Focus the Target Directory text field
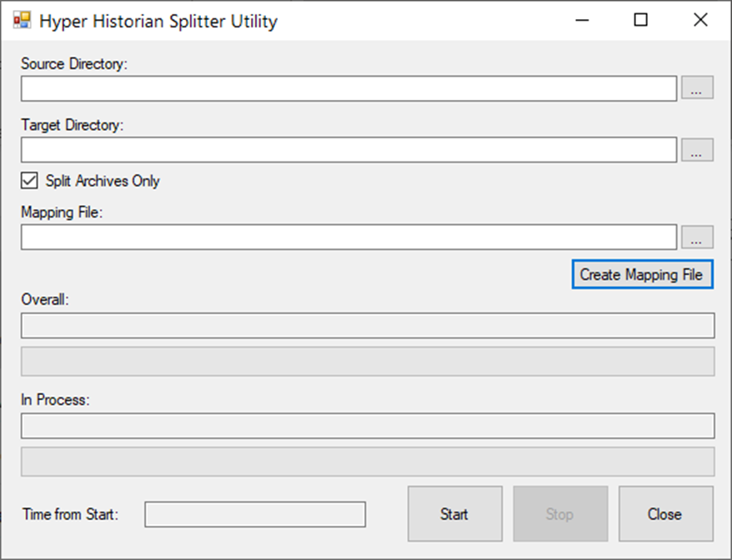Viewport: 732px width, 560px height. (348, 150)
